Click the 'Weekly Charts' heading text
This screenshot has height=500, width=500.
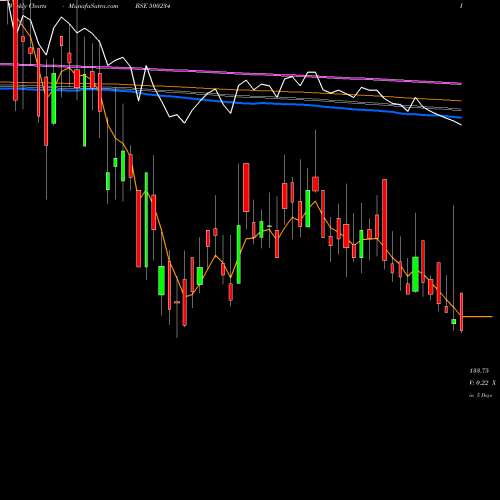coord(27,6)
